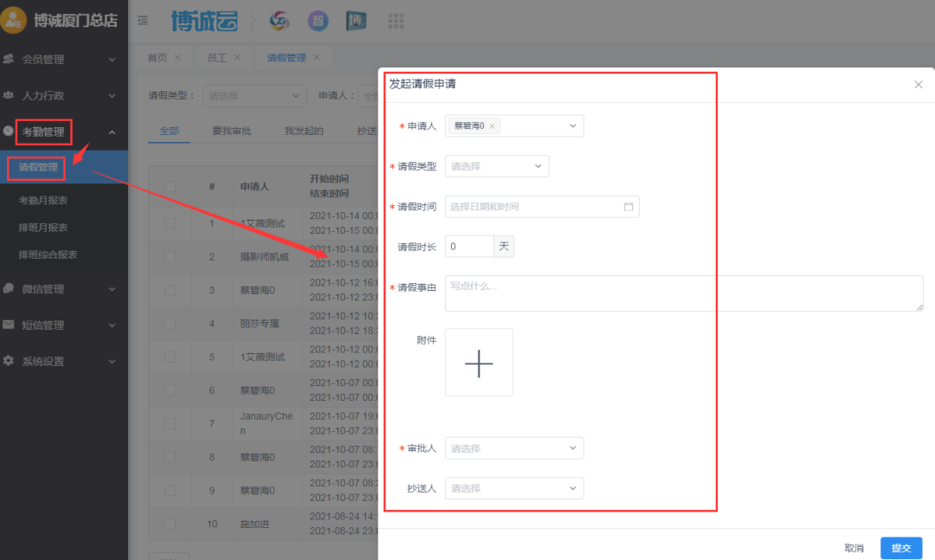Open the 考勤管理 clock icon

9,132
